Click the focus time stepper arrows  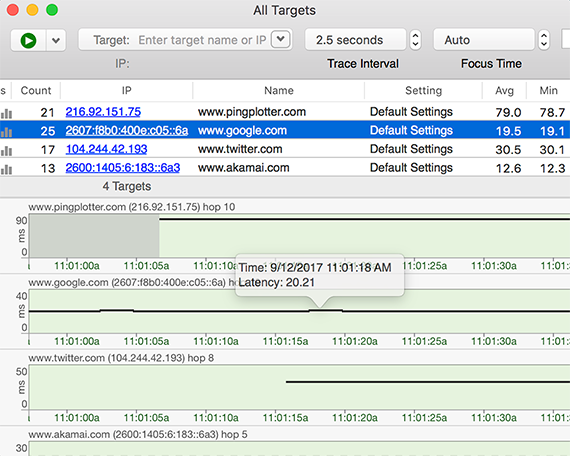[x=544, y=40]
